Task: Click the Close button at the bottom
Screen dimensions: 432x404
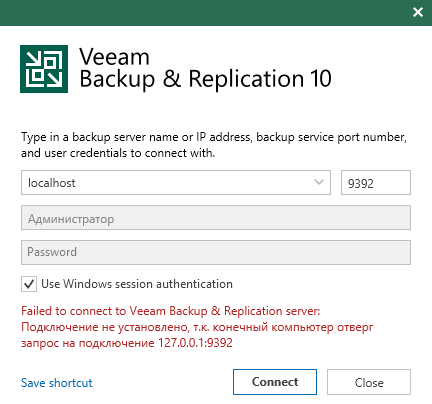Action: 369,382
